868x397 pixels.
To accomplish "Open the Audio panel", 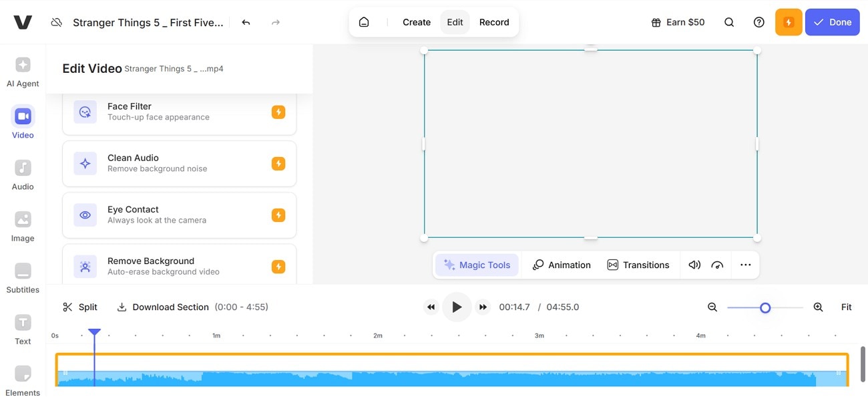I will (x=22, y=174).
